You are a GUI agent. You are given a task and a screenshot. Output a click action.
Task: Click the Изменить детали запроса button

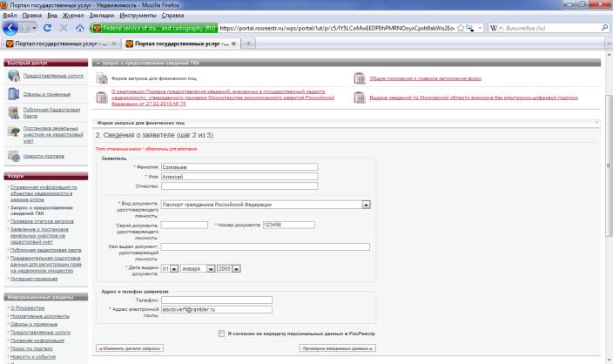[x=130, y=348]
